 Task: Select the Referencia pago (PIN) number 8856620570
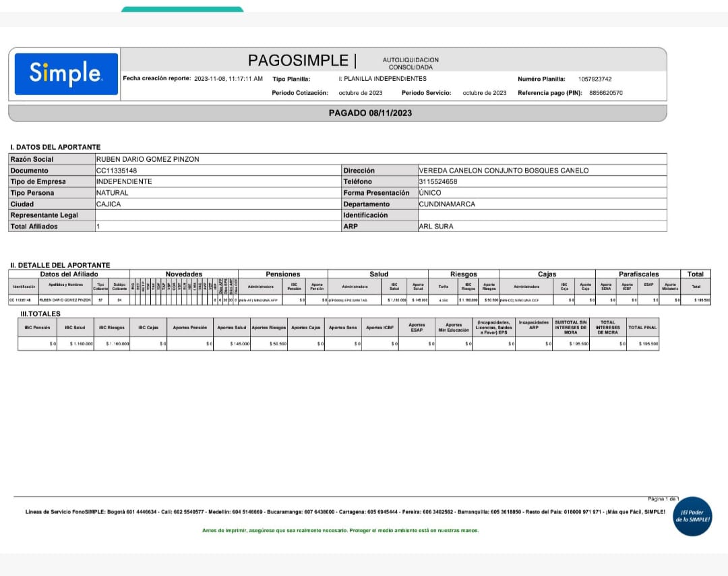[x=605, y=93]
